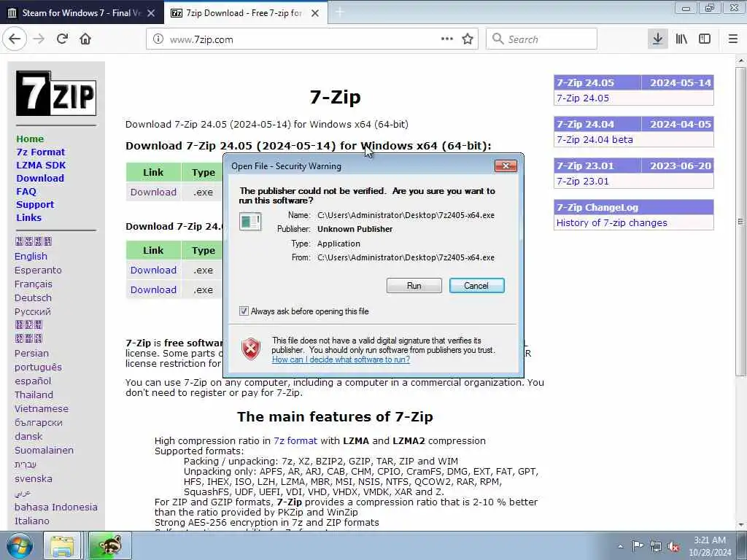Switch language to Italiano
747x560 pixels.
tap(32, 521)
